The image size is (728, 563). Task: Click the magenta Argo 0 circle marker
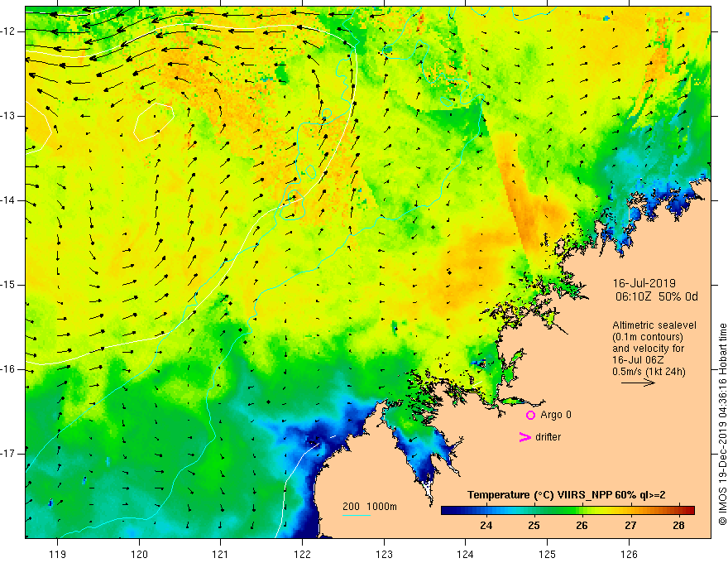530,416
